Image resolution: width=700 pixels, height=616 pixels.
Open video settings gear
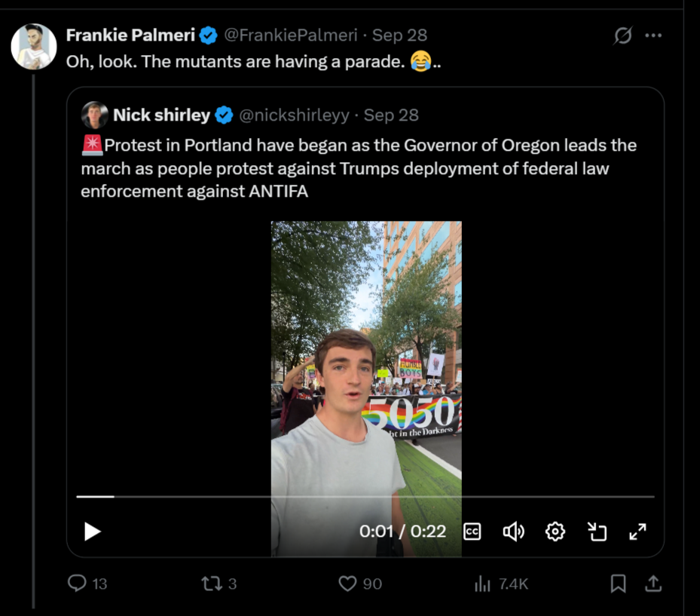point(555,532)
